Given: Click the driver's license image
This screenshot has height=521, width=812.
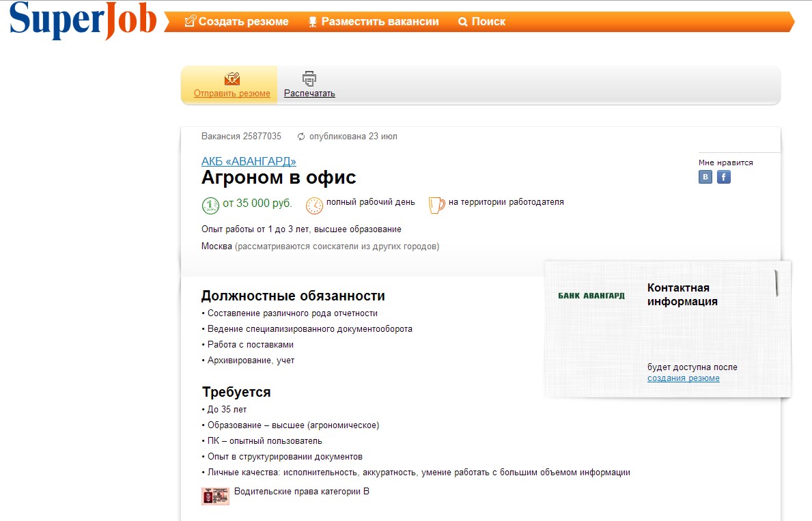Looking at the screenshot, I should 215,496.
